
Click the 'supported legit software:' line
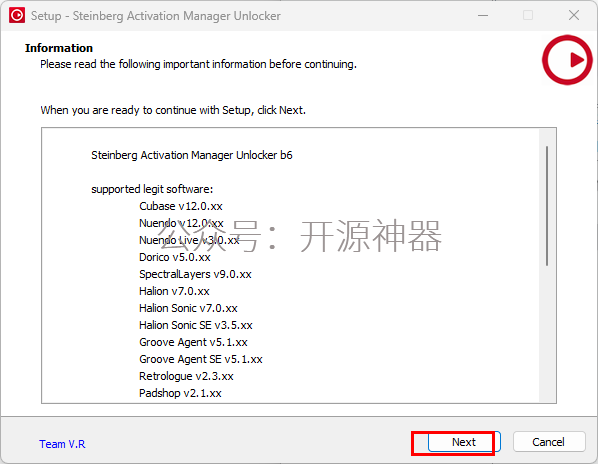click(152, 189)
